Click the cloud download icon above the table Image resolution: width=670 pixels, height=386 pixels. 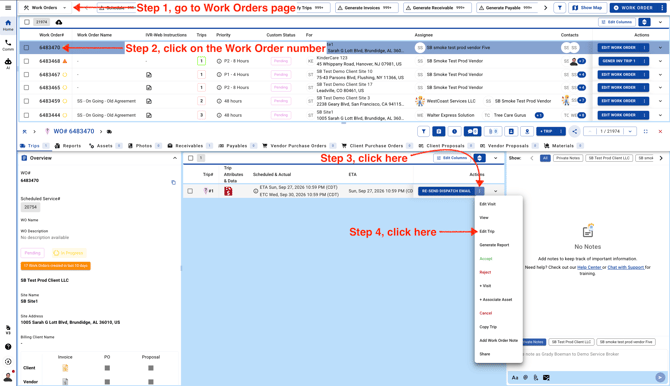tap(59, 22)
